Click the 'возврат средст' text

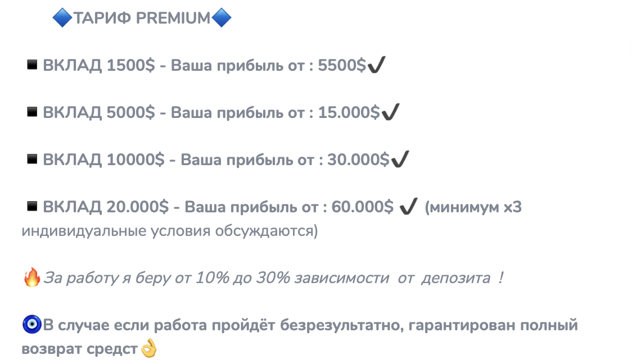coord(80,349)
